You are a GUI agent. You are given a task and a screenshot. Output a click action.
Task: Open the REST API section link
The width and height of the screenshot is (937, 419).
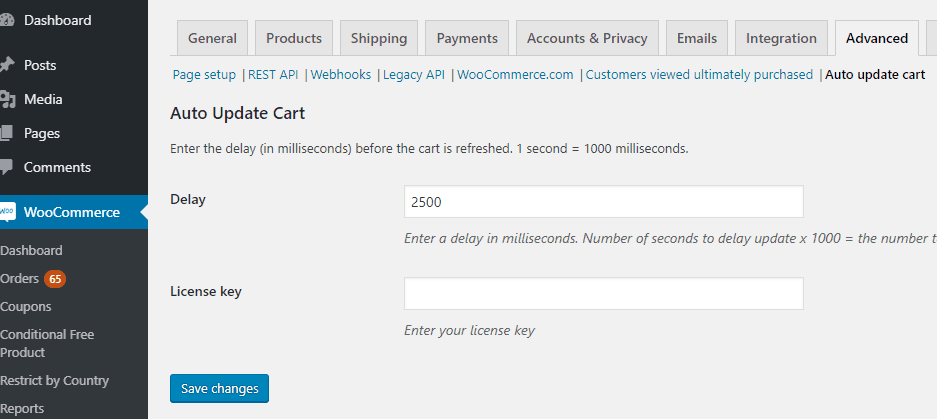[x=273, y=75]
